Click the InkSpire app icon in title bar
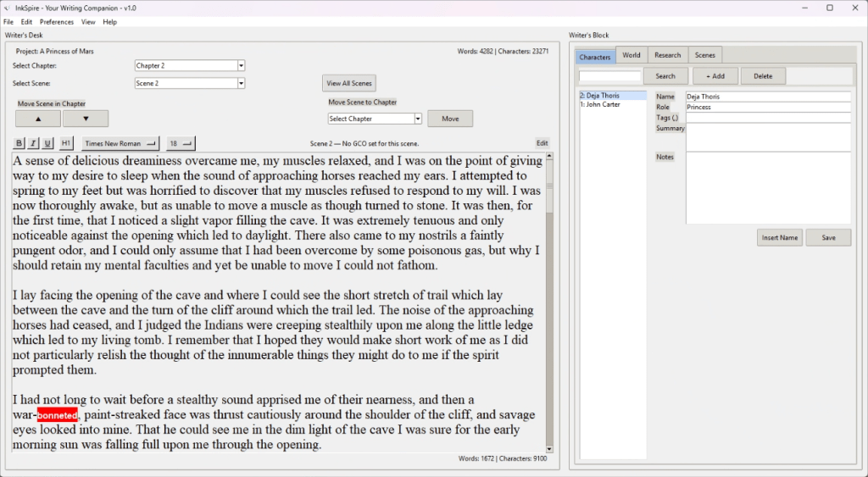Screen dimensions: 868x477 8,8
